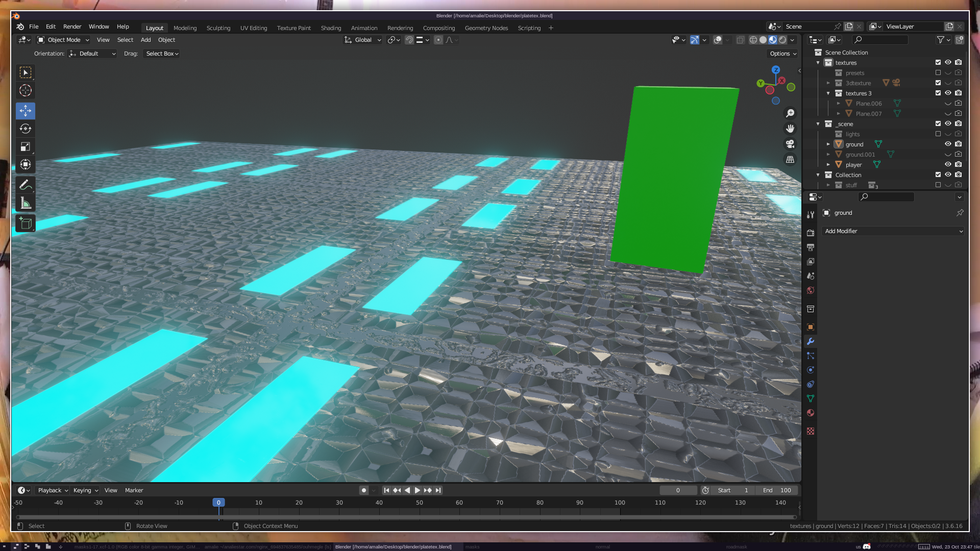980x551 pixels.
Task: Select the Rotate tool in toolbar
Action: [26, 129]
